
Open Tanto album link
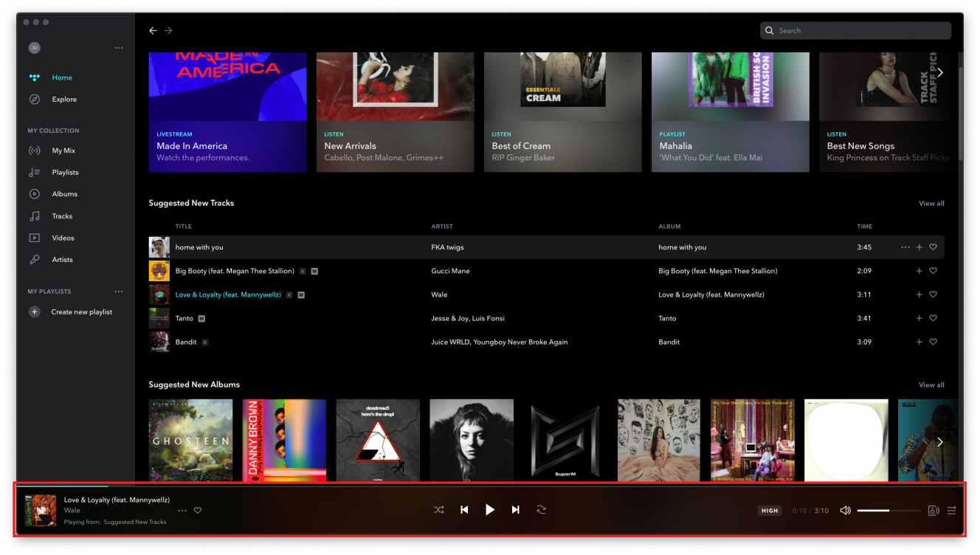tap(667, 318)
